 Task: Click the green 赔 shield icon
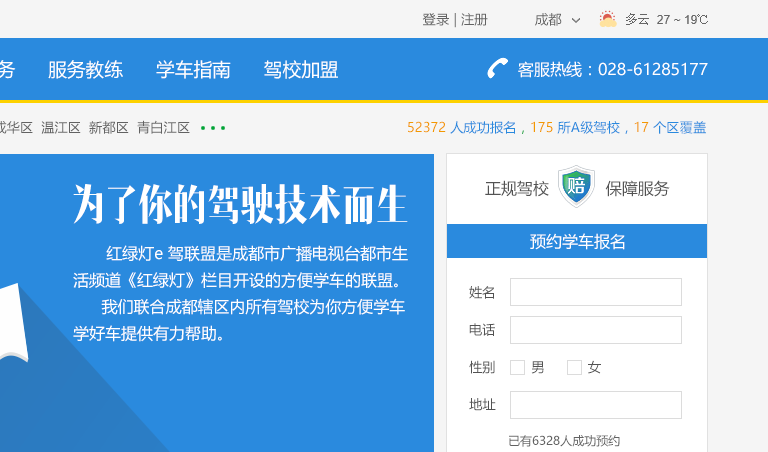(576, 186)
